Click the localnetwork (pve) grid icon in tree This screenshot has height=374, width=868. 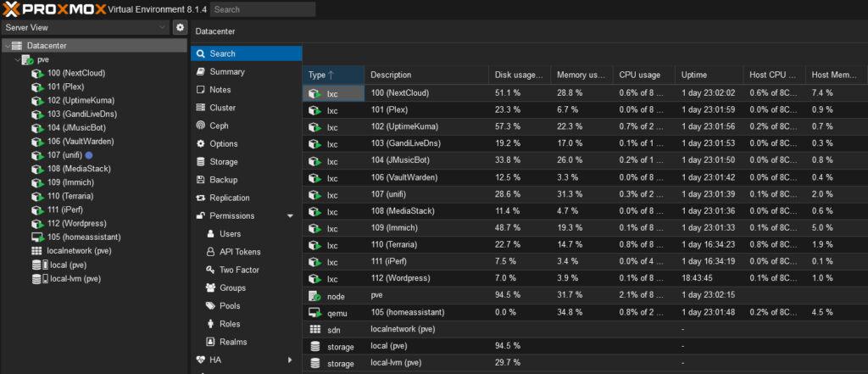click(x=37, y=251)
